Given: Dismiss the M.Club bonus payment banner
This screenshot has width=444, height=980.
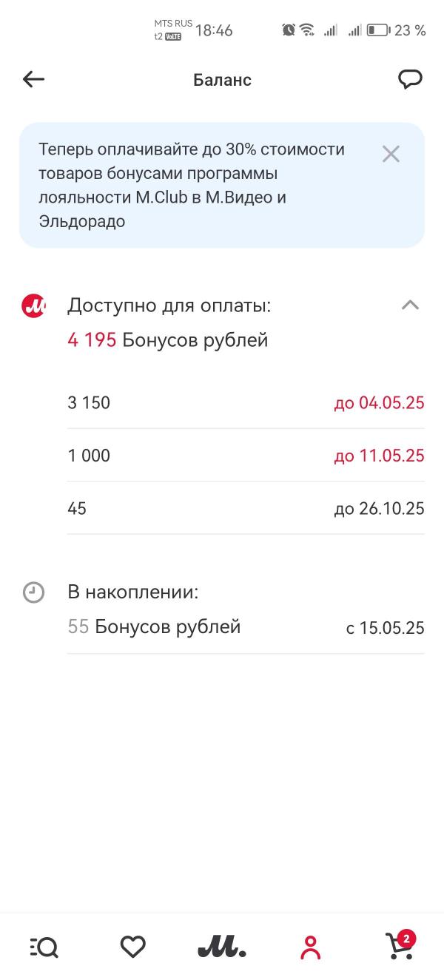Looking at the screenshot, I should (x=391, y=154).
